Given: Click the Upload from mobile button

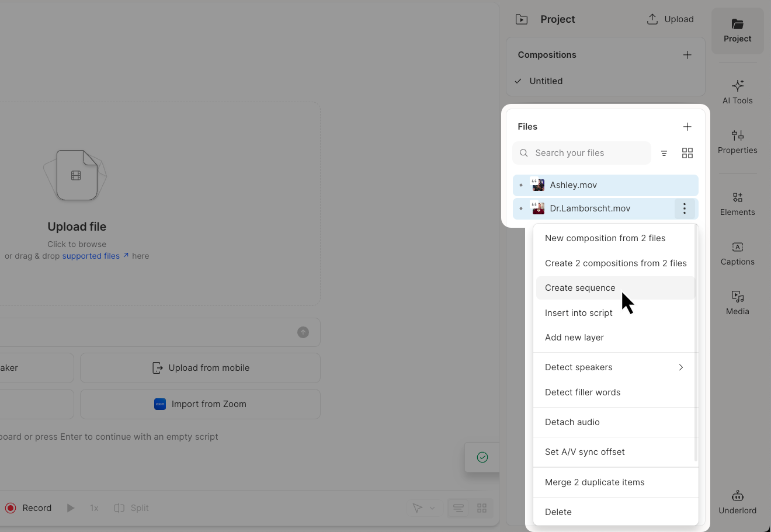Looking at the screenshot, I should 200,368.
